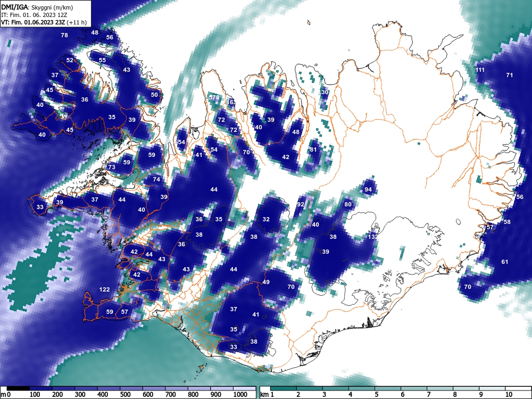The width and height of the screenshot is (532, 399).
Task: Click the legend swatch between 500 and 600
Action: tap(131, 388)
